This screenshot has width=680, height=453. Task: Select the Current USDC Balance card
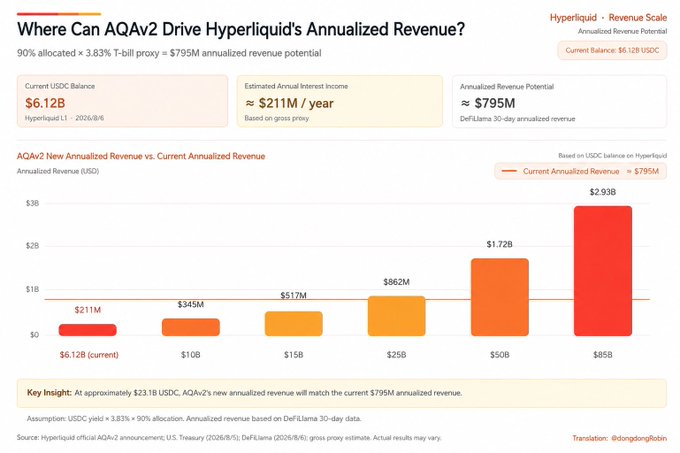[122, 101]
